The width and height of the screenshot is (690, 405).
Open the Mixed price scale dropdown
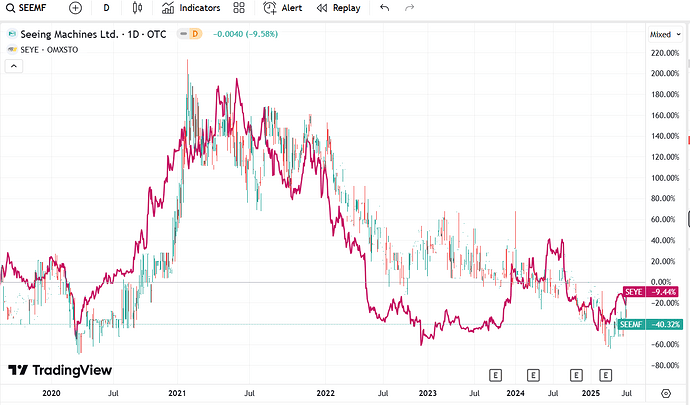coord(665,35)
